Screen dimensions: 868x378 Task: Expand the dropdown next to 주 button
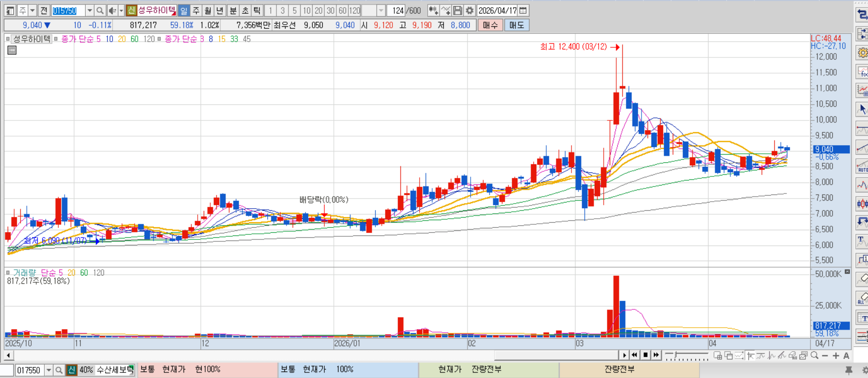click(x=32, y=11)
